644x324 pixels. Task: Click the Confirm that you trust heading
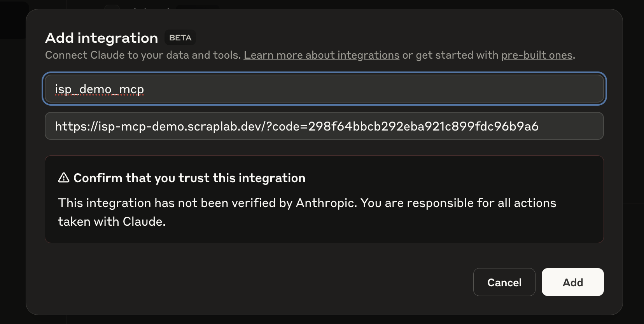coord(189,178)
